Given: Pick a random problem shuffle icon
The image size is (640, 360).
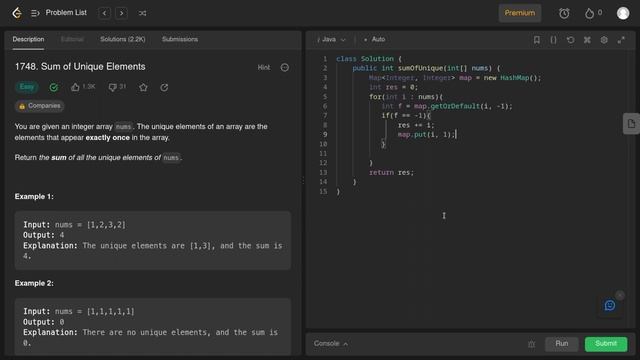Looking at the screenshot, I should pos(142,13).
